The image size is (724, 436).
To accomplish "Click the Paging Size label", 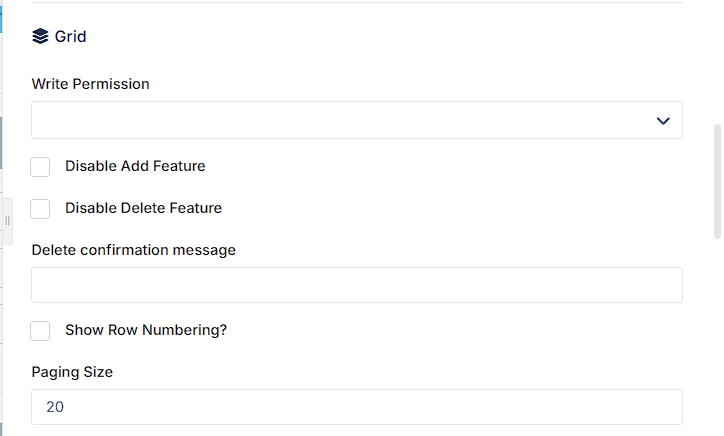I will point(72,372).
